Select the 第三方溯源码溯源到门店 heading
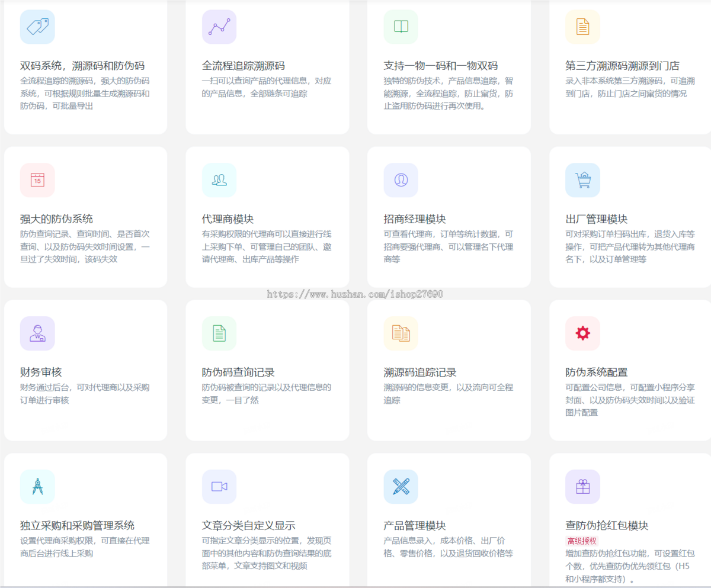This screenshot has width=711, height=588. coord(623,66)
